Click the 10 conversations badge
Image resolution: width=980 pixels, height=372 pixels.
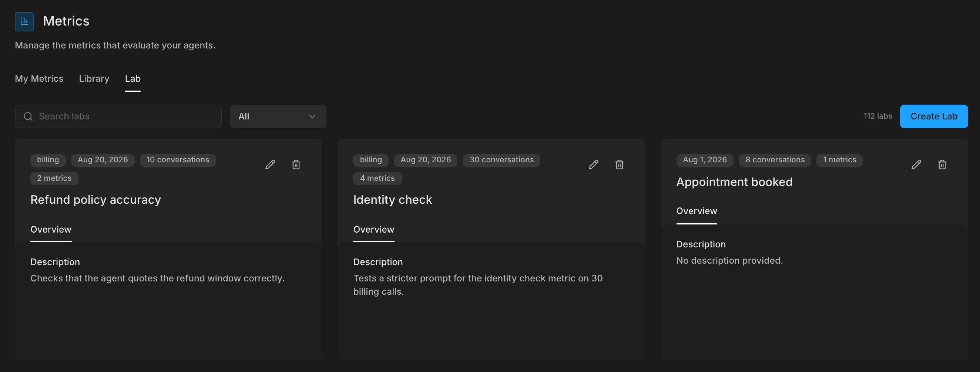[x=178, y=160]
